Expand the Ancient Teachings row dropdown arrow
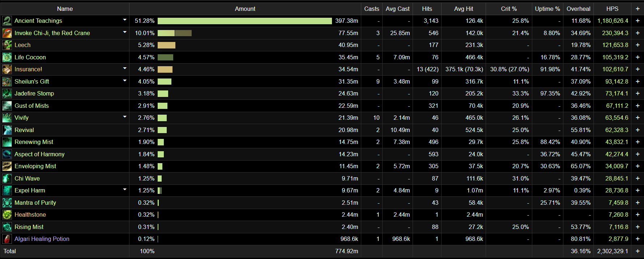 pyautogui.click(x=125, y=20)
